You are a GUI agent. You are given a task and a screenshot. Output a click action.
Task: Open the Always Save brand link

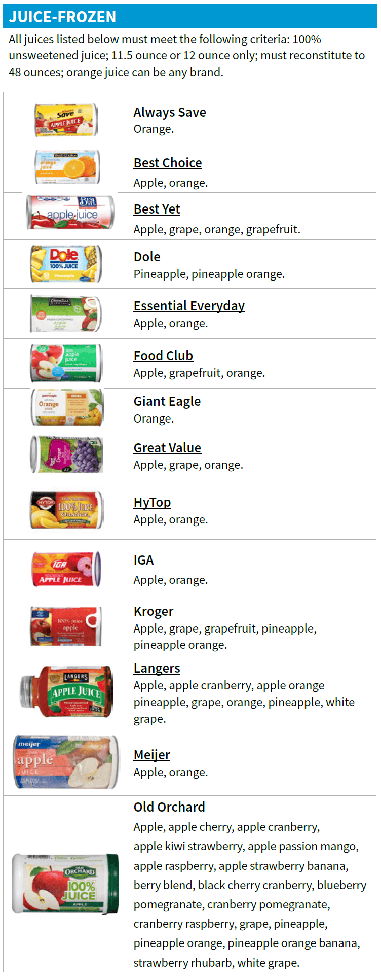(x=170, y=112)
